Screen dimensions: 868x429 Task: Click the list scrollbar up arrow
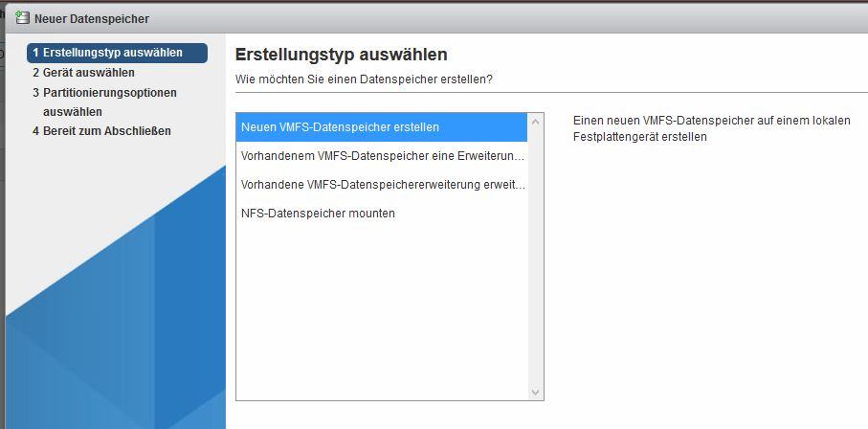click(x=535, y=122)
